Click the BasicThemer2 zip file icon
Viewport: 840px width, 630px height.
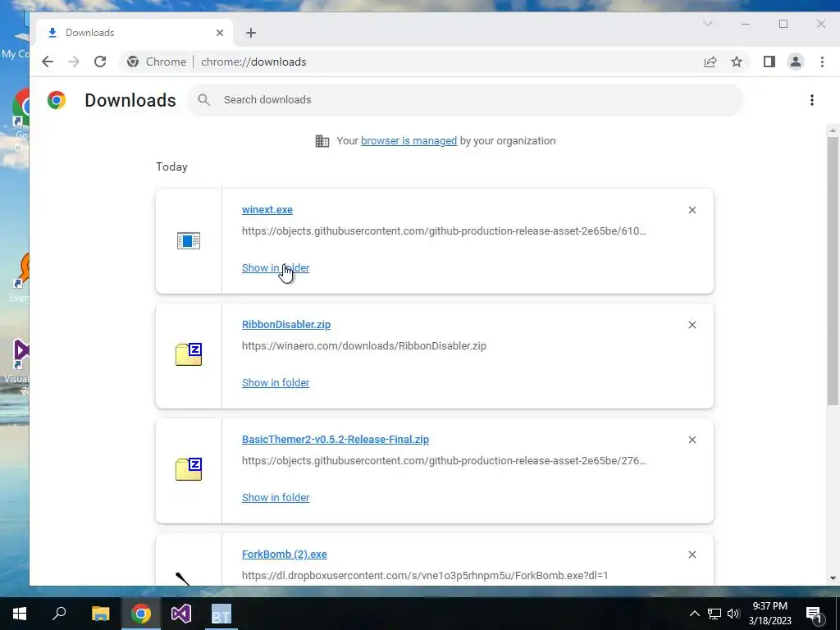tap(189, 469)
